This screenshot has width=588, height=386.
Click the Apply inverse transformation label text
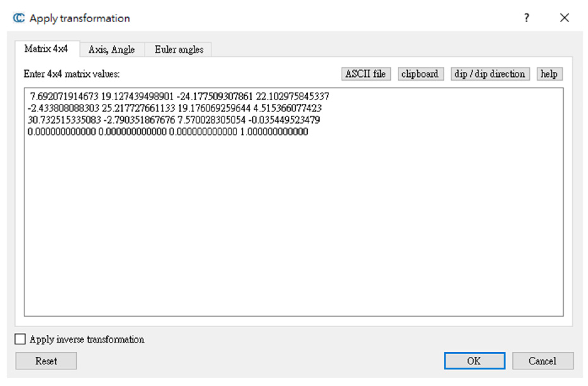87,339
